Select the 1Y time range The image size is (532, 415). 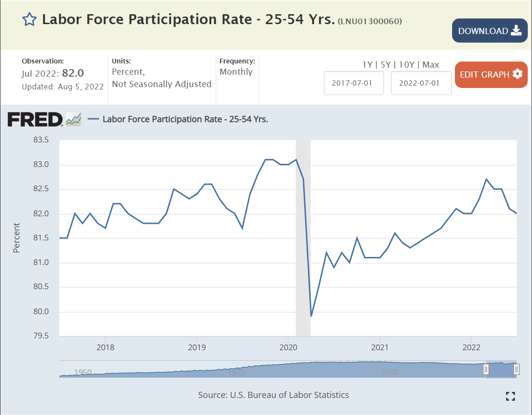(367, 65)
